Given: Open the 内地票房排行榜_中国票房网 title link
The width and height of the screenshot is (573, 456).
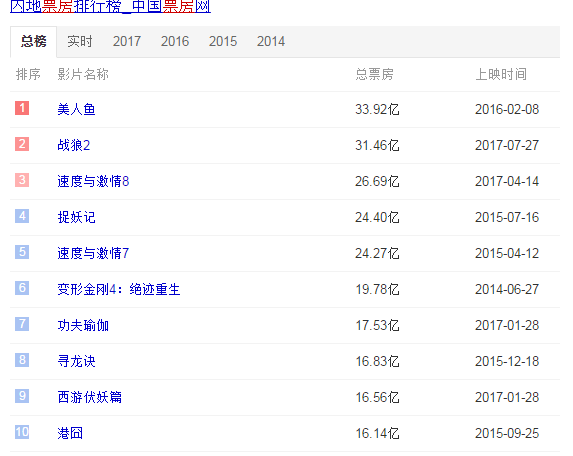Looking at the screenshot, I should click(110, 6).
